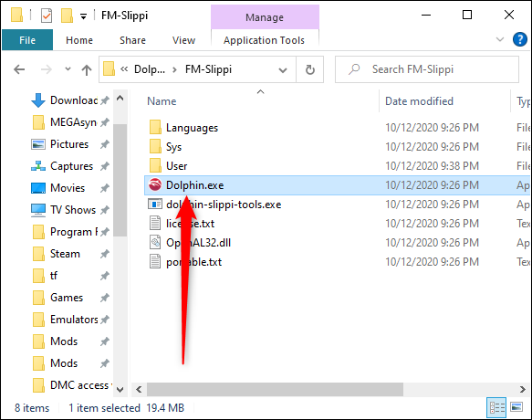The width and height of the screenshot is (532, 420).
Task: Sort by the Date modified column header
Action: point(419,101)
